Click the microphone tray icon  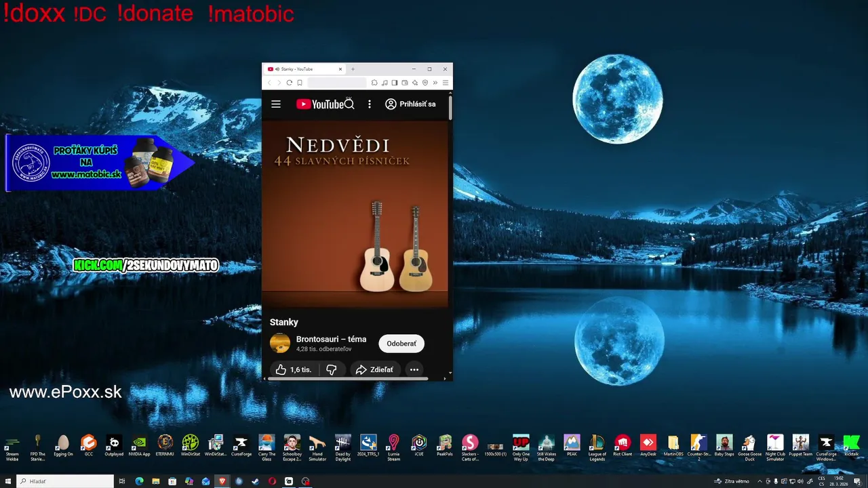point(776,481)
